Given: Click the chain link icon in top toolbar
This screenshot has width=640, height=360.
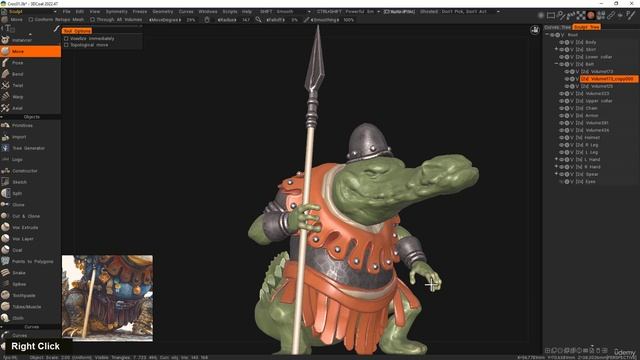Looking at the screenshot, I should [x=611, y=16].
